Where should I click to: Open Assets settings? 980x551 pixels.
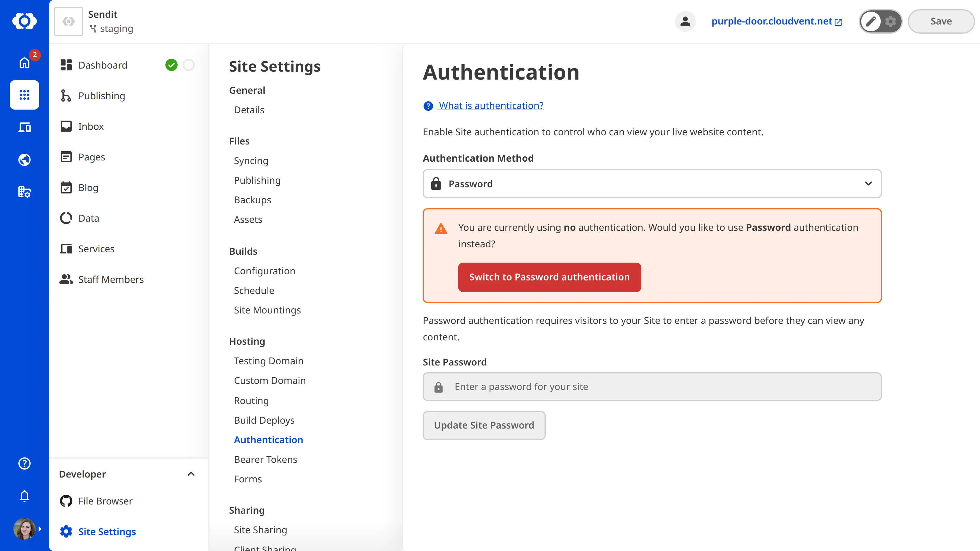click(x=248, y=219)
